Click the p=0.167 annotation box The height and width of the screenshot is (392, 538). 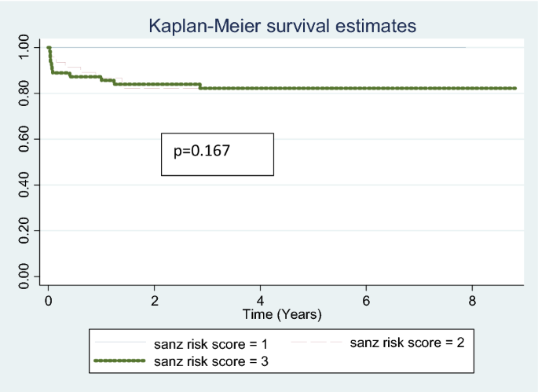(x=218, y=153)
